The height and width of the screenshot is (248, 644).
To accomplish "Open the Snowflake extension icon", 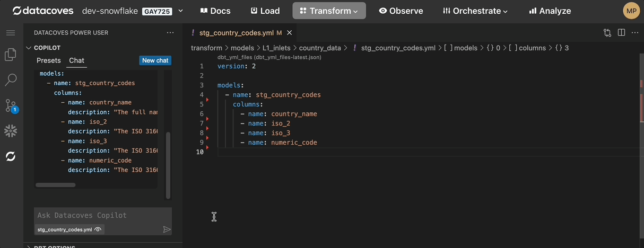I will click(x=11, y=131).
